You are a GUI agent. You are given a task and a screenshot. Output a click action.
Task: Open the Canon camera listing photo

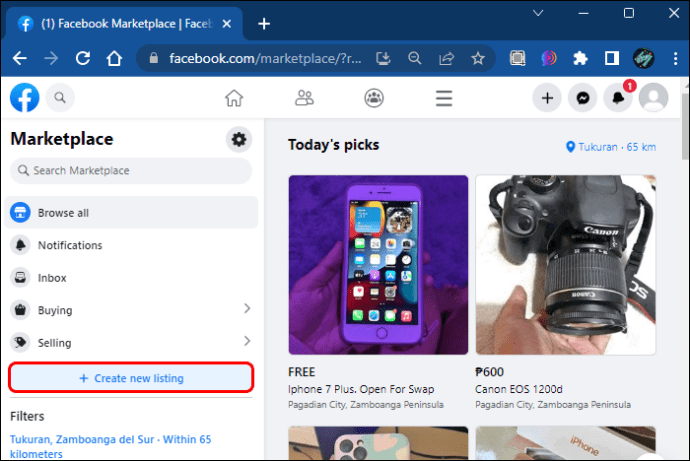[x=566, y=265]
